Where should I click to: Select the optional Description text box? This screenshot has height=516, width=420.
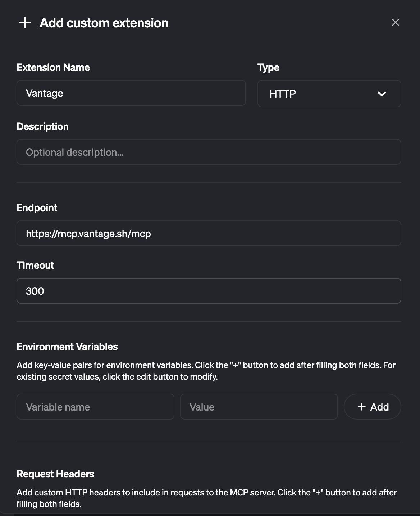(209, 152)
